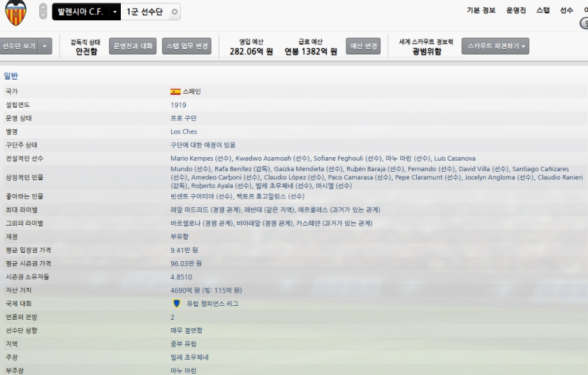Open the 1군 선수단 squad selector
The height and width of the screenshot is (375, 588).
coord(151,12)
